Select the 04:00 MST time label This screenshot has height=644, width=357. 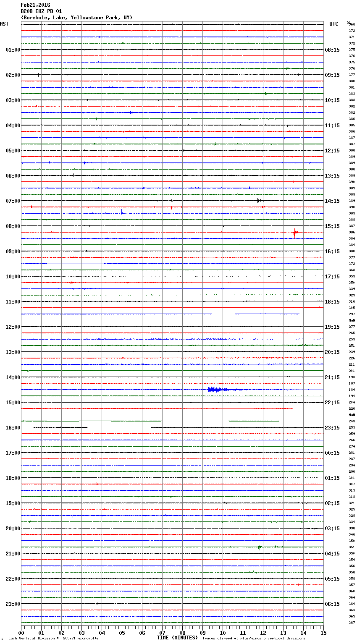(13, 126)
